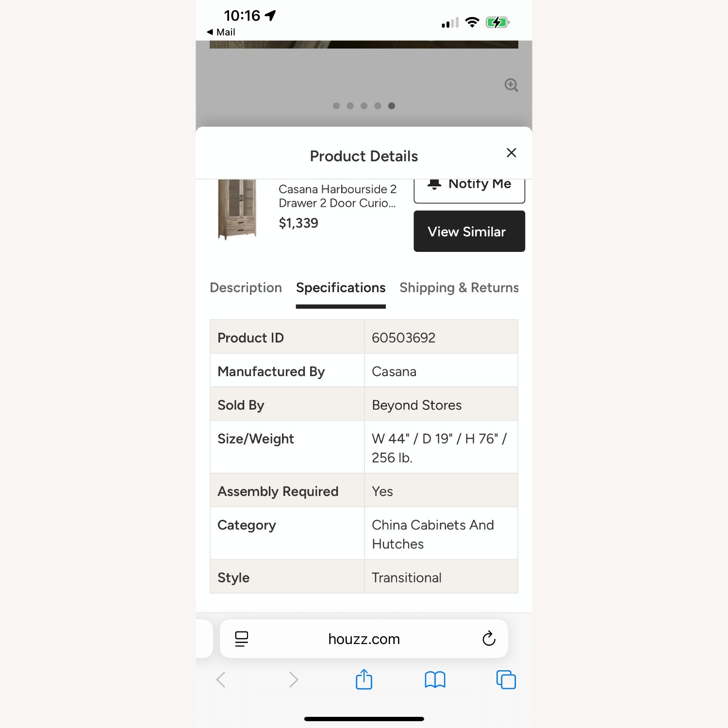Screen dimensions: 728x728
Task: Return to Mail app via back link
Action: [221, 32]
